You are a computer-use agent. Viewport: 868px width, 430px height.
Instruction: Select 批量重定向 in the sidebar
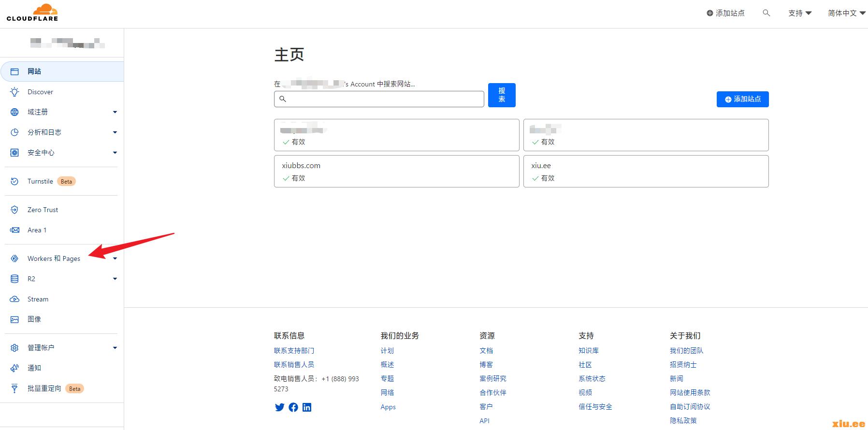44,388
